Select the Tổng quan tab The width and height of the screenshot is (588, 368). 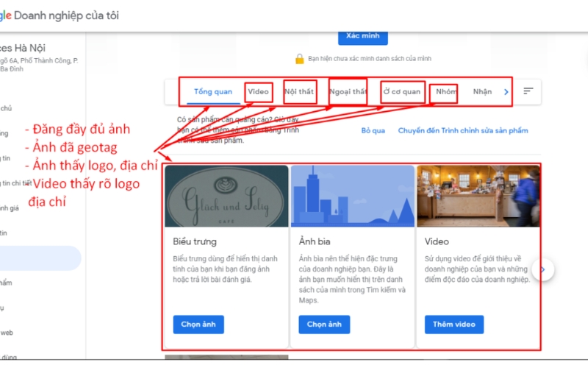pyautogui.click(x=213, y=92)
